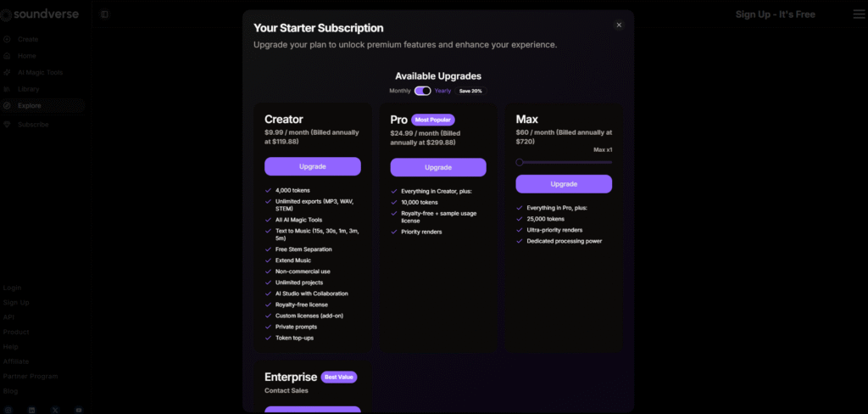
Task: Click the Soundverse logo icon
Action: [x=6, y=14]
